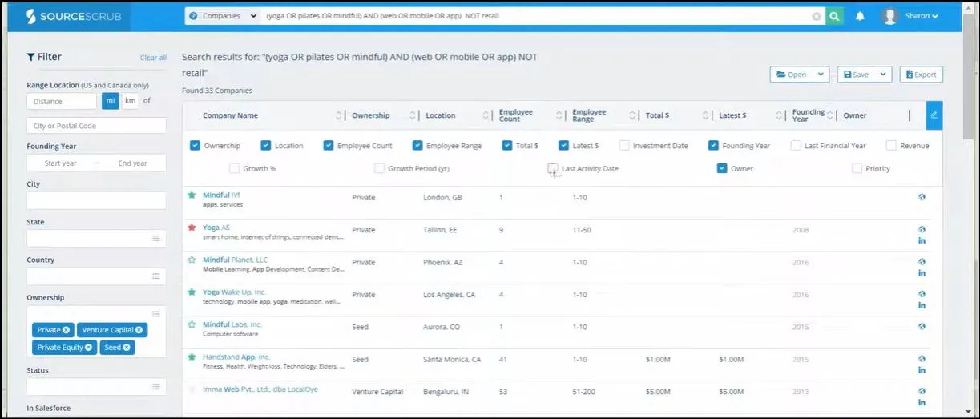The height and width of the screenshot is (419, 980).
Task: Select the mi distance unit
Action: (110, 101)
